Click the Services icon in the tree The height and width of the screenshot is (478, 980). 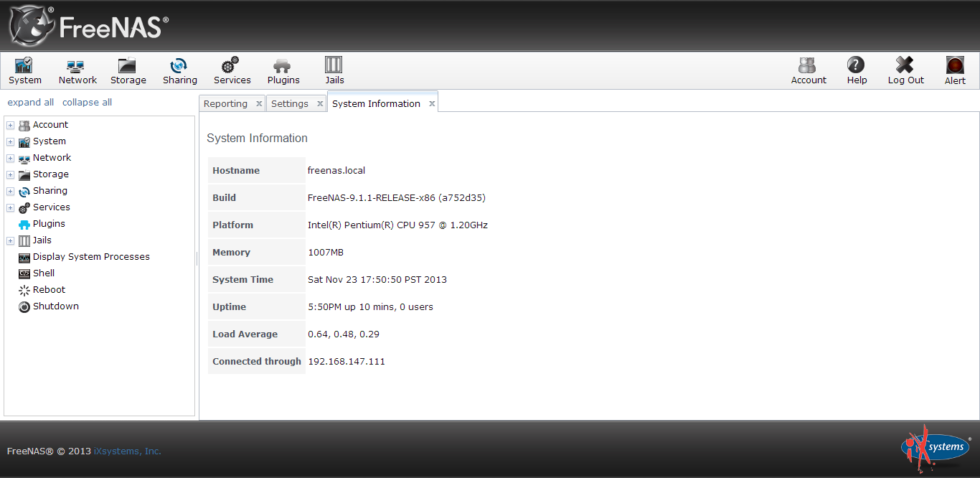24,207
